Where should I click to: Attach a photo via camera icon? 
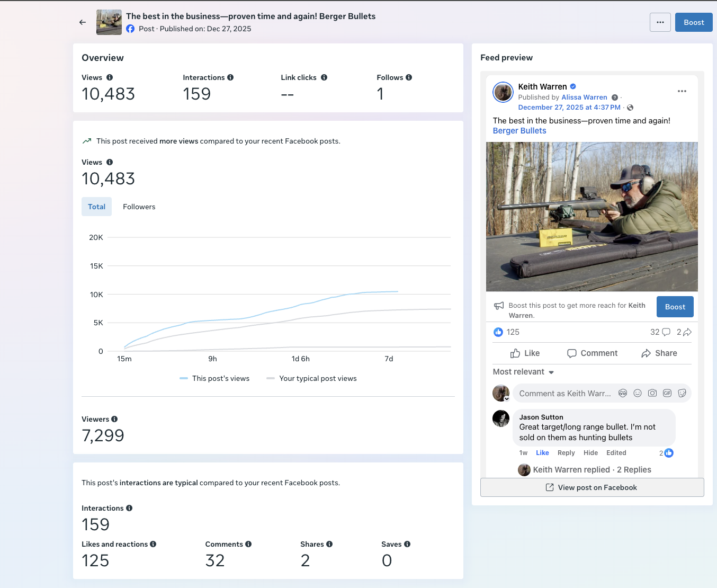(652, 393)
